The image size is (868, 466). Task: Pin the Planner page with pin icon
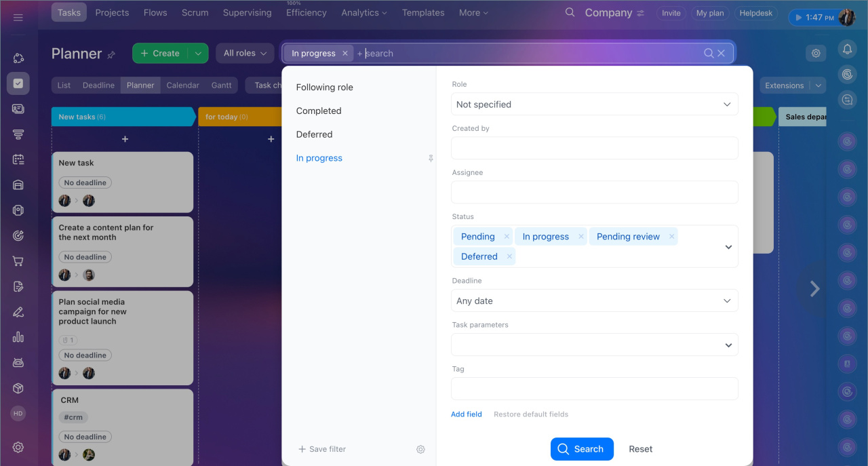pyautogui.click(x=112, y=54)
